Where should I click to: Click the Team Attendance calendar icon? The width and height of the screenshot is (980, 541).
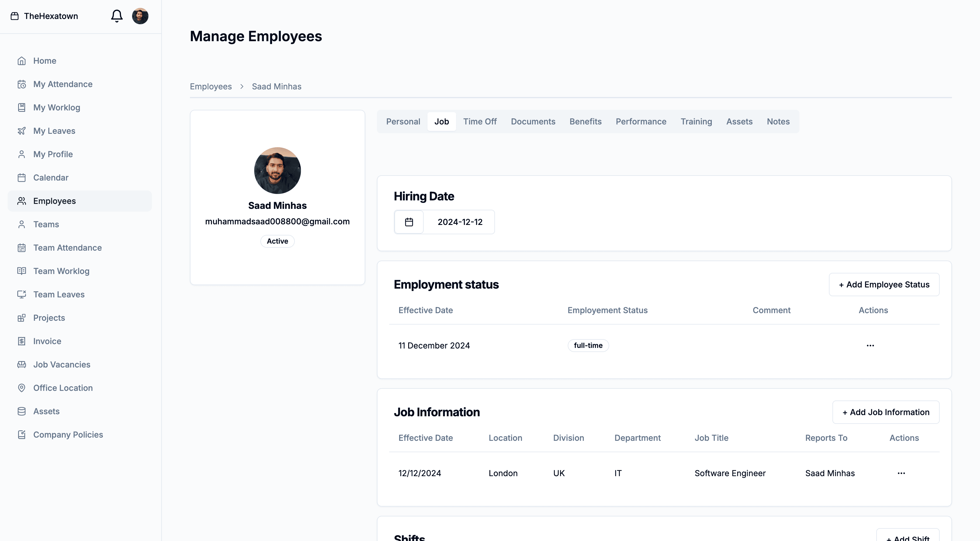[22, 247]
